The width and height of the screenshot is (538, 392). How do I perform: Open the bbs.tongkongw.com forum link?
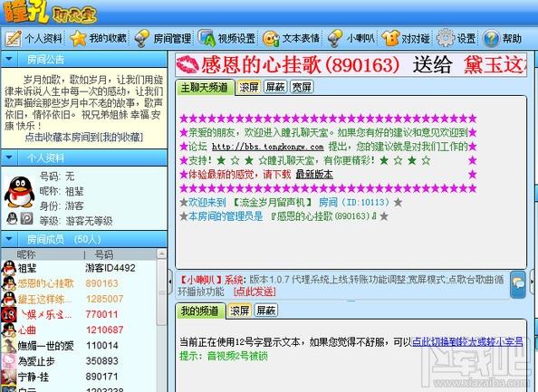click(267, 147)
